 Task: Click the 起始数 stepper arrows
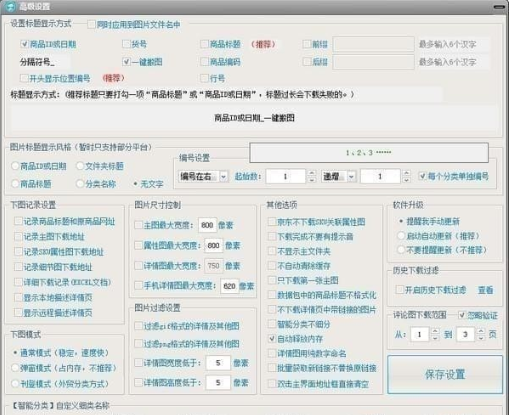tap(311, 176)
